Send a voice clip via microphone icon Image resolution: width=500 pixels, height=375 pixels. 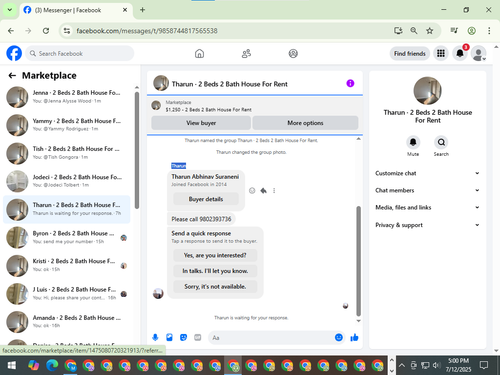tap(155, 338)
